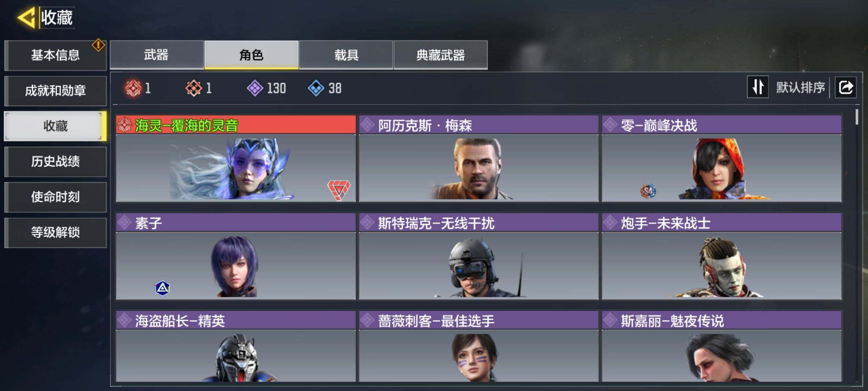Screen dimensions: 868x391
Task: Click the share icon beside 默认排序
Action: click(846, 87)
